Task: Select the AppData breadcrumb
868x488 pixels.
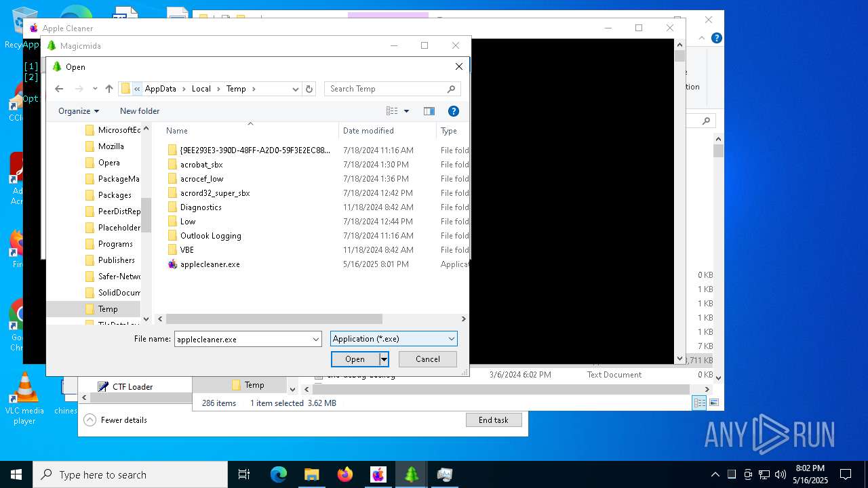Action: click(x=161, y=89)
